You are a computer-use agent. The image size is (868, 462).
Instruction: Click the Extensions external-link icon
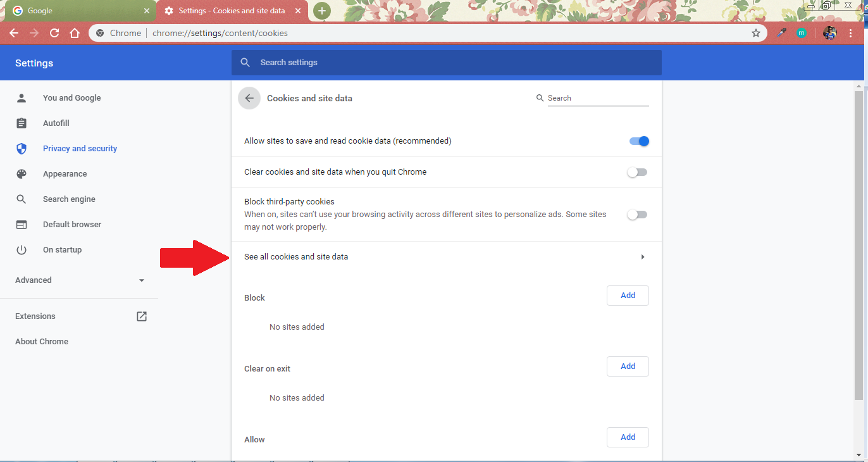[x=142, y=316]
